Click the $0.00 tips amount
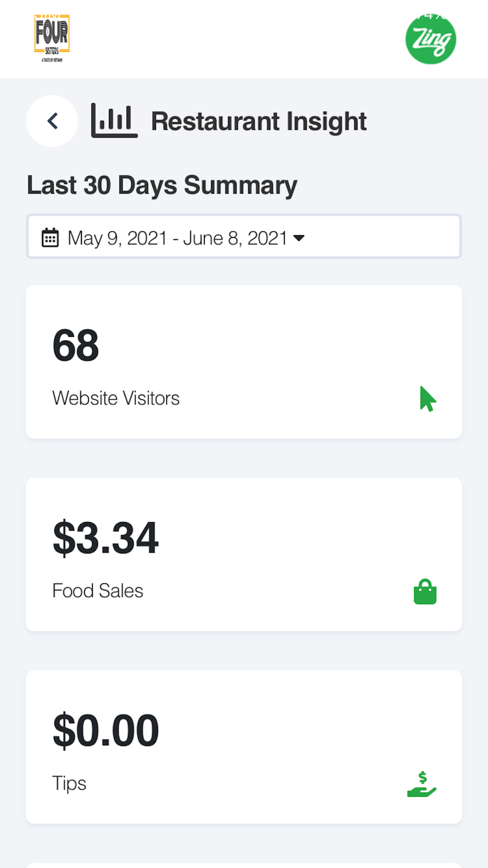This screenshot has height=868, width=488. point(106,731)
